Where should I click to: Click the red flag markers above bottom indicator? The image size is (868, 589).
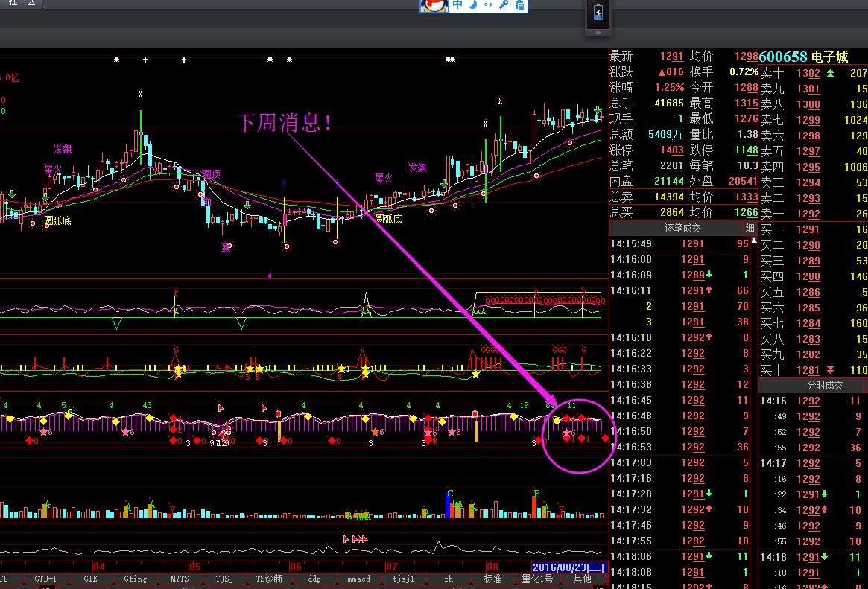click(355, 538)
